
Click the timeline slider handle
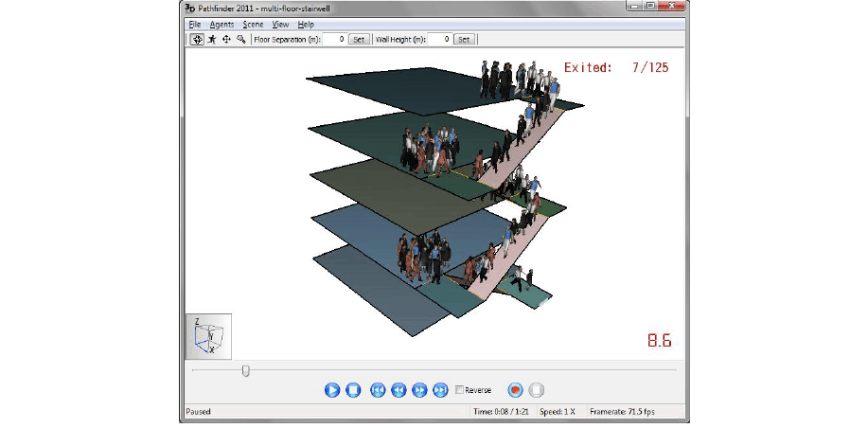(246, 371)
